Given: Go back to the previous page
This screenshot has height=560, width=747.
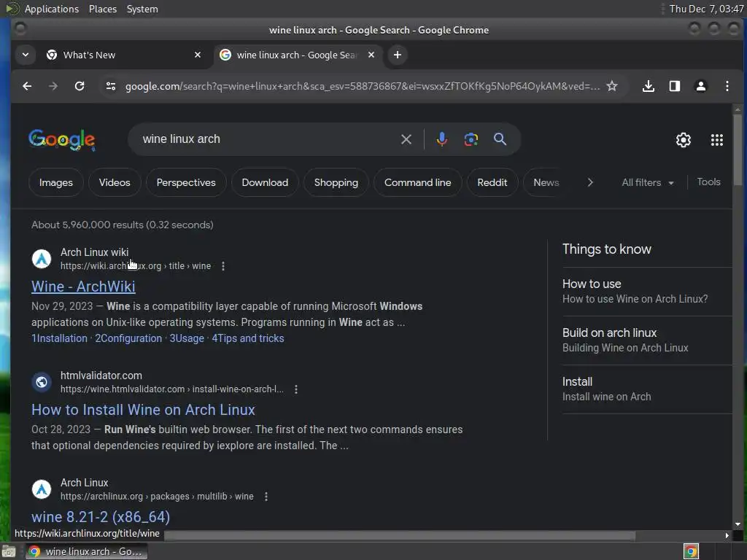Looking at the screenshot, I should (27, 86).
